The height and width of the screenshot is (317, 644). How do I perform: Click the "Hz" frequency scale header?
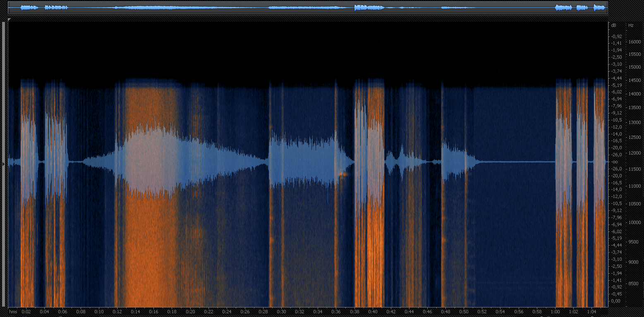click(631, 26)
